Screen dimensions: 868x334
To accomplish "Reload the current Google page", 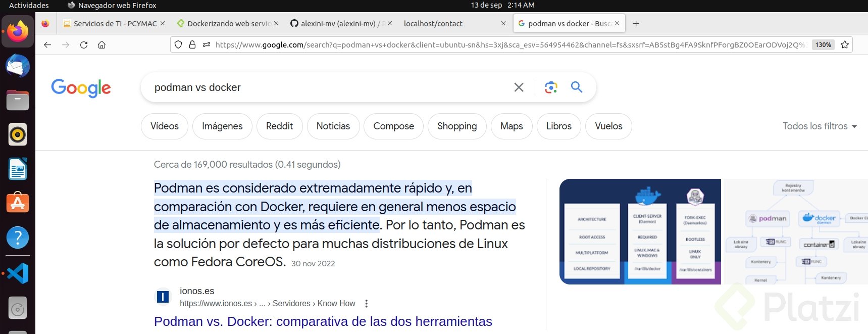I will [84, 44].
